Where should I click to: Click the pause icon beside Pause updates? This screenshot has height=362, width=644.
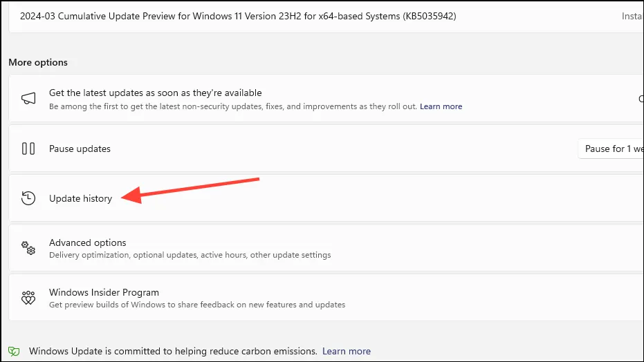coord(28,149)
